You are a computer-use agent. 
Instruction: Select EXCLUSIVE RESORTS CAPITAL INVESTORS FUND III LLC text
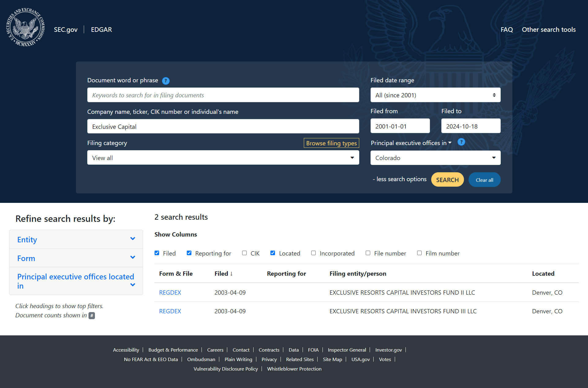coord(403,311)
